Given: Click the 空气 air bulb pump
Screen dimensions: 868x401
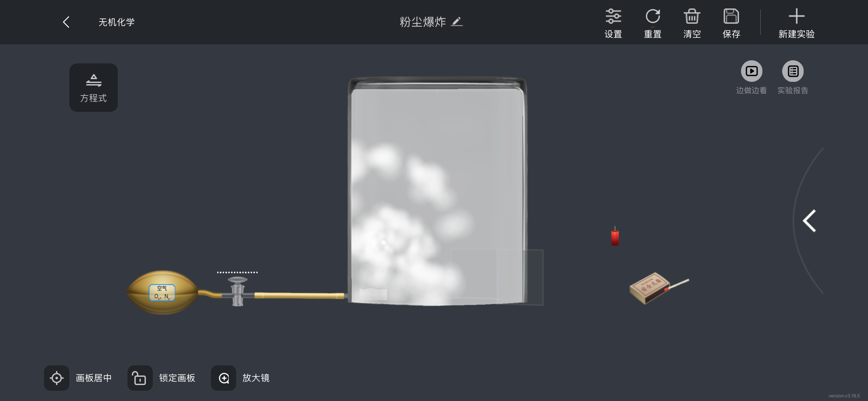Looking at the screenshot, I should click(x=163, y=292).
